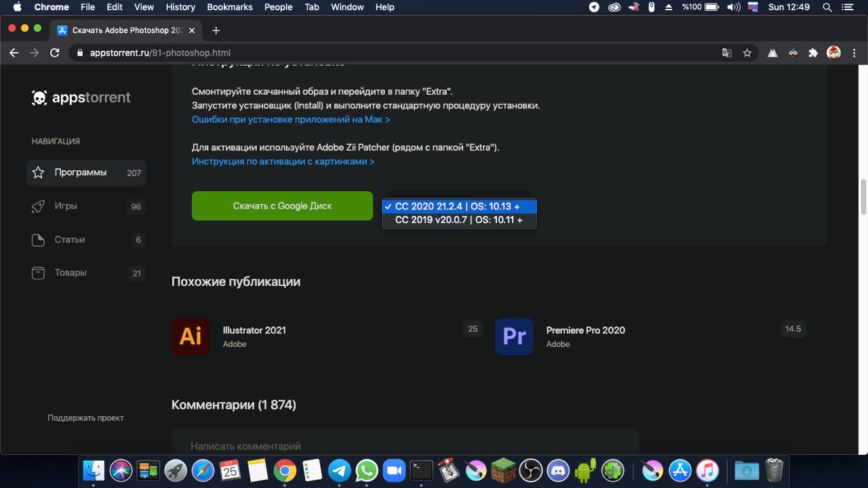The width and height of the screenshot is (868, 488).
Task: Open Chrome's three-dot menu
Action: 854,53
